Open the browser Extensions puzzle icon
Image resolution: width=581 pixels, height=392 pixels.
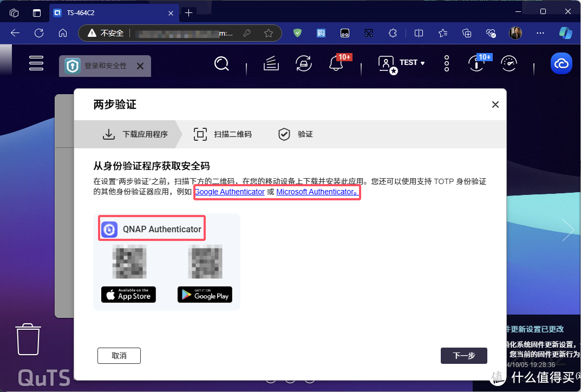(x=393, y=33)
